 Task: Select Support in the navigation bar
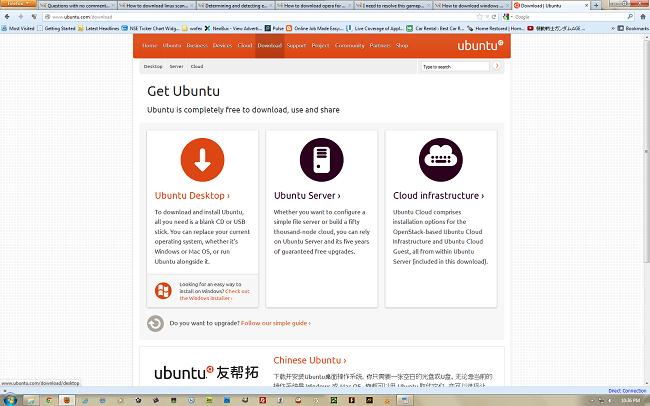point(296,46)
